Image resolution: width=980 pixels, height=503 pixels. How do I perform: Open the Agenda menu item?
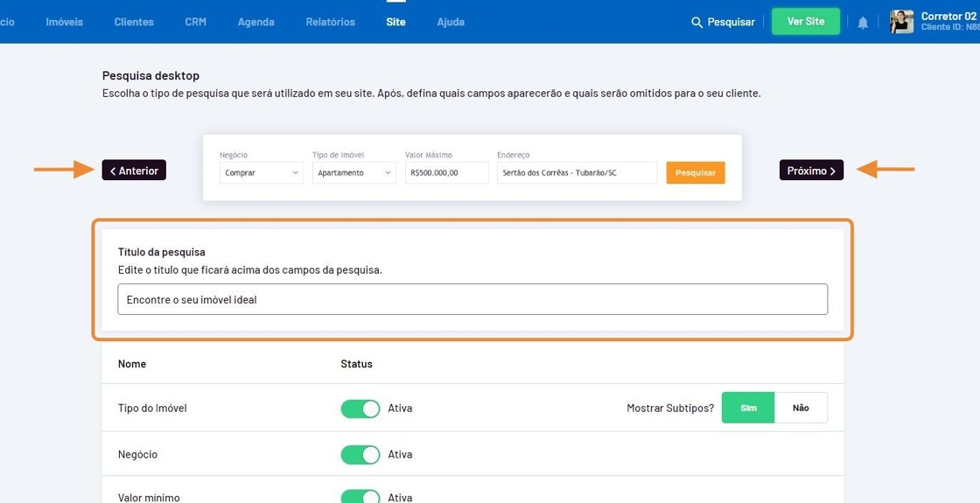pyautogui.click(x=255, y=22)
